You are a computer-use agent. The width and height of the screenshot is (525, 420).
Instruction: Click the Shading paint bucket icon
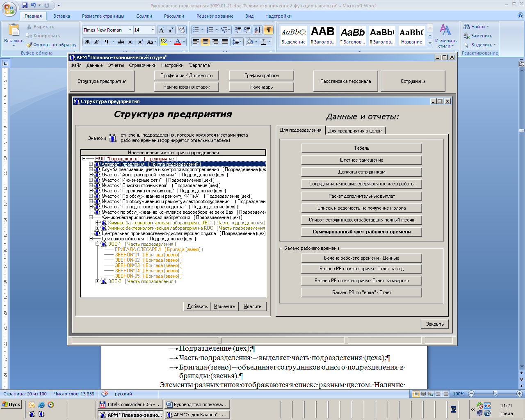tap(249, 42)
